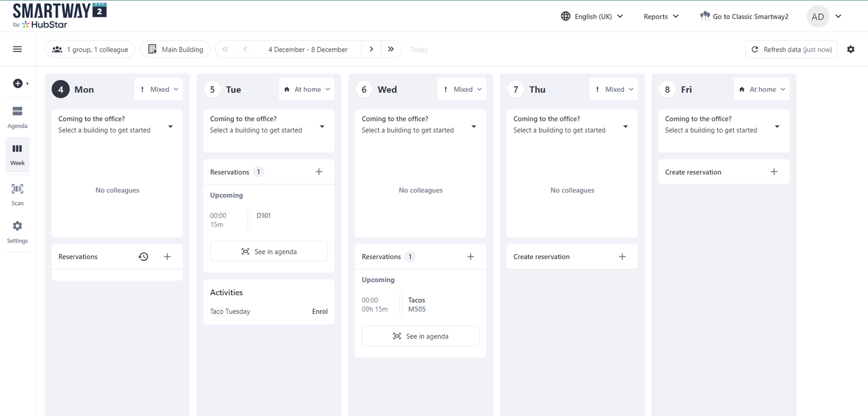Open Tuesday's At home status dropdown
The width and height of the screenshot is (868, 416).
(x=307, y=89)
